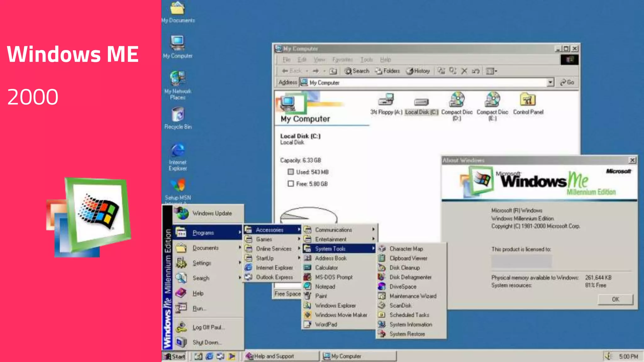Expand the StartUp submenu

(272, 258)
